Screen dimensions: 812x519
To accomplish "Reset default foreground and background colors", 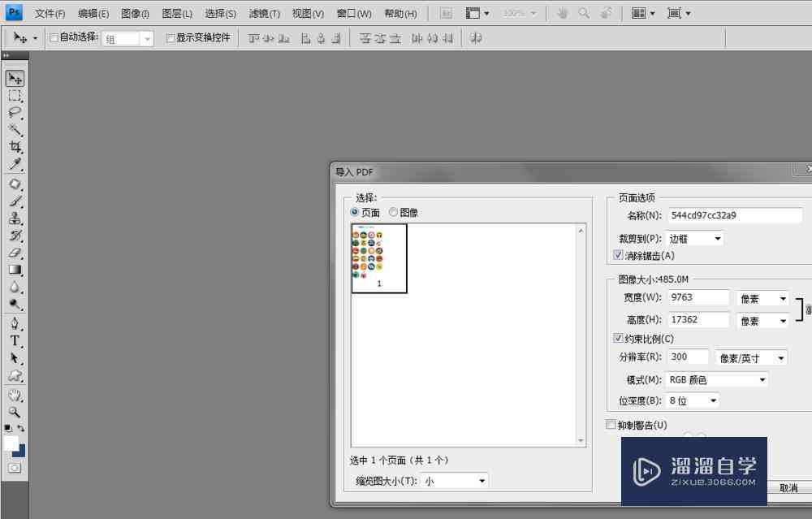I will [8, 428].
